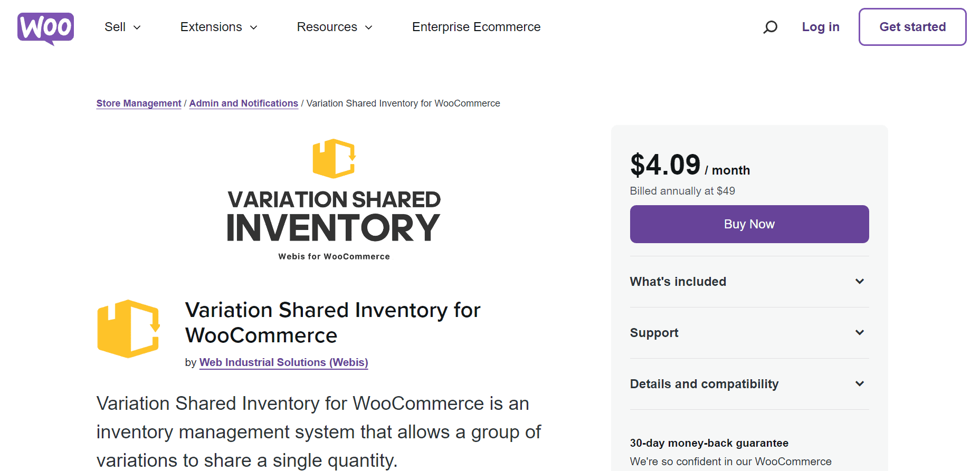This screenshot has width=980, height=471.
Task: Open Admin and Notifications breadcrumb link
Action: (x=243, y=103)
